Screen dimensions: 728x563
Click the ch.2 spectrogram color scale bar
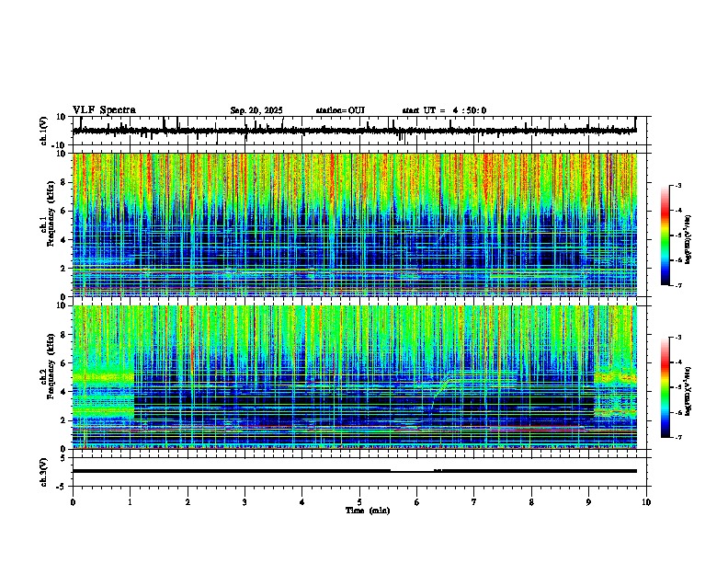(665, 387)
